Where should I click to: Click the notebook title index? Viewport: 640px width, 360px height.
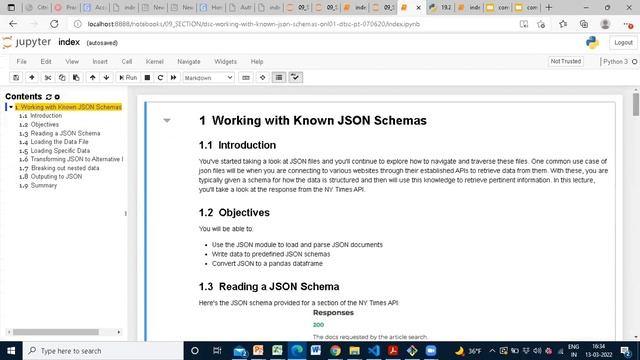click(69, 42)
